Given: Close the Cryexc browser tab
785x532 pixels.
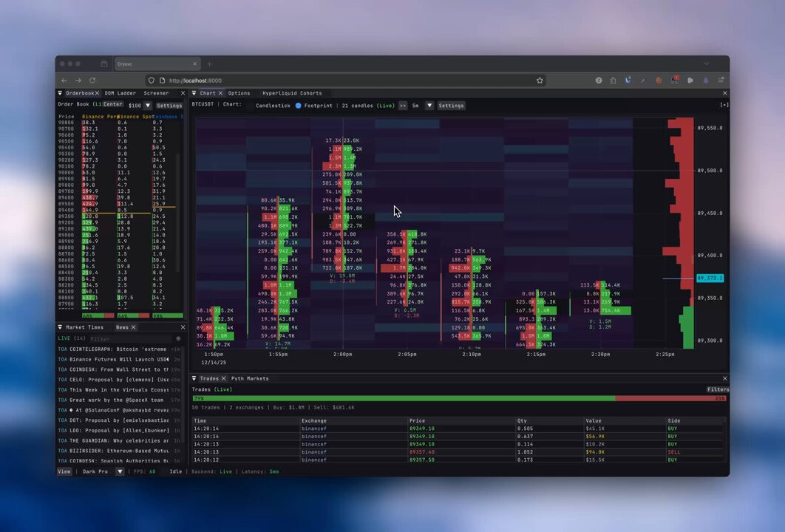Looking at the screenshot, I should pos(194,64).
